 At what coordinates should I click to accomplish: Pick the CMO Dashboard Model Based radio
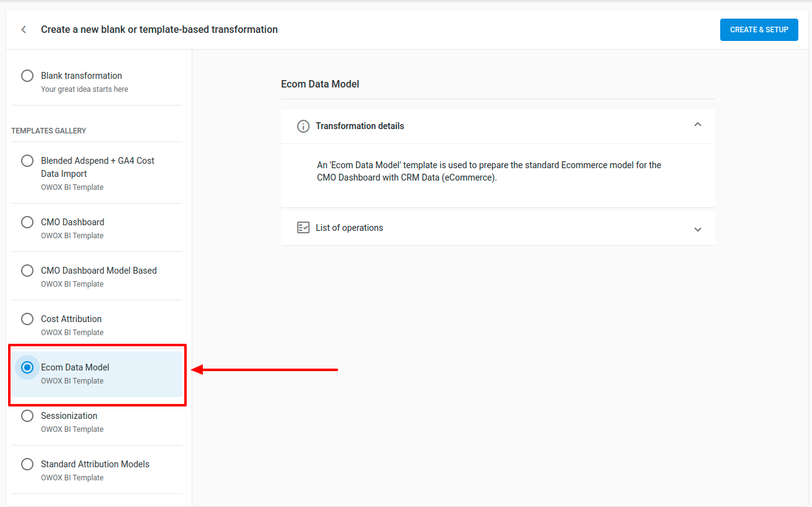[x=27, y=271]
